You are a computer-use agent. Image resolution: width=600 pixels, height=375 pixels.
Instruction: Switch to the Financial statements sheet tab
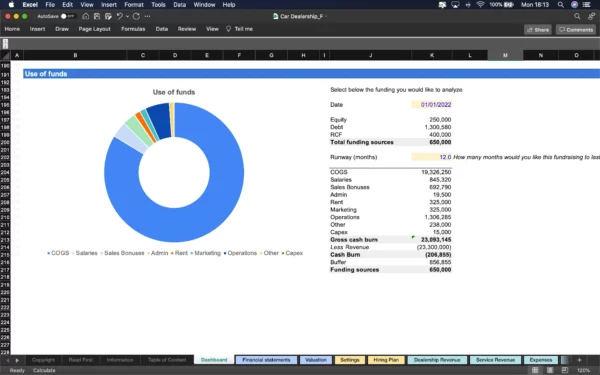click(x=266, y=360)
